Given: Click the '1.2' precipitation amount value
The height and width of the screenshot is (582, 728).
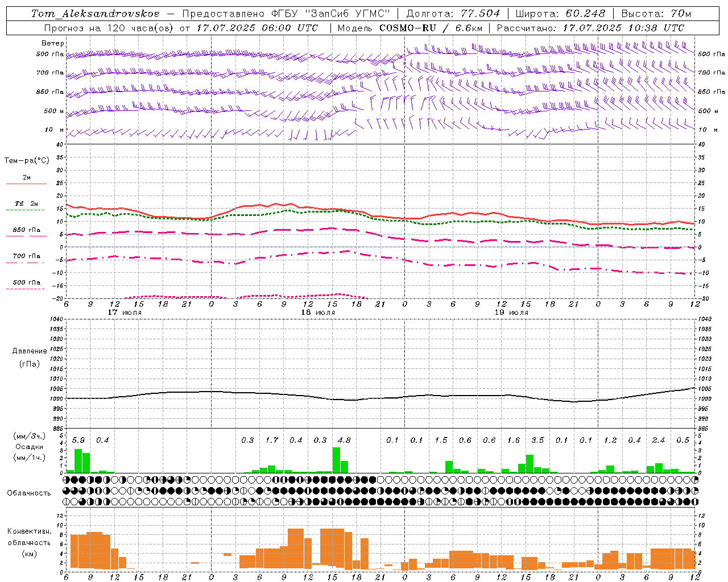Looking at the screenshot, I should click(x=610, y=440).
